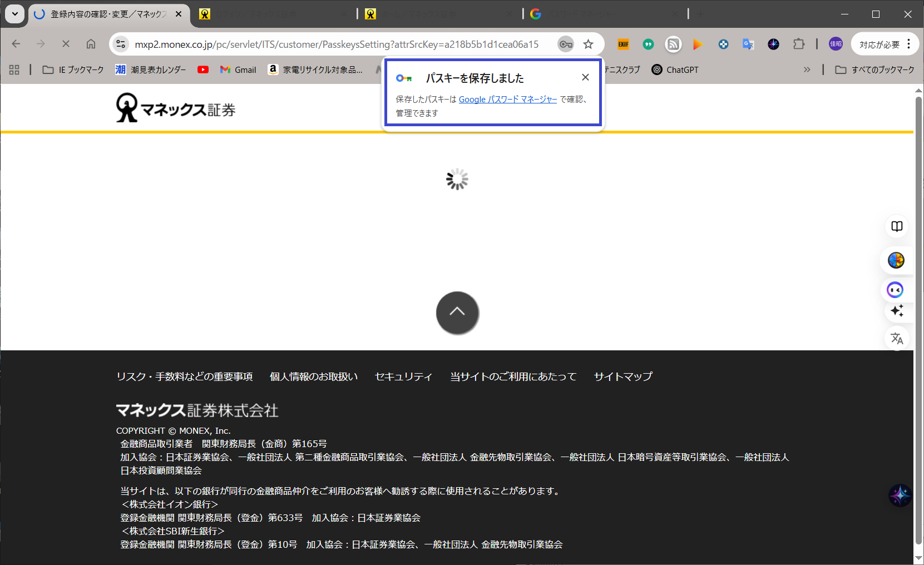
Task: Open the reading mode book icon in sidebar
Action: point(897,226)
